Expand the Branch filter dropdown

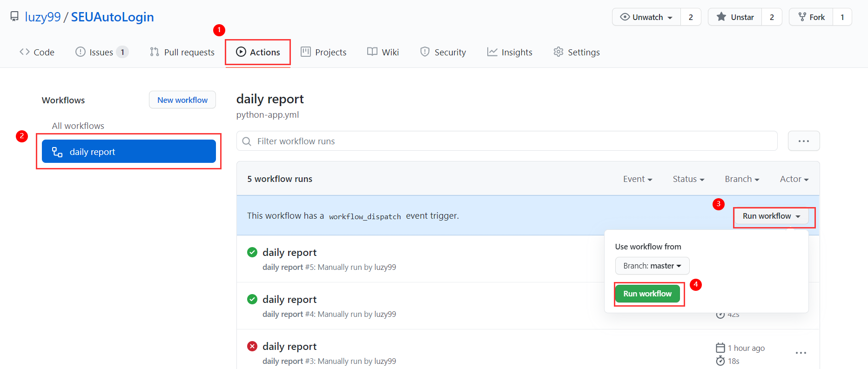pos(742,179)
